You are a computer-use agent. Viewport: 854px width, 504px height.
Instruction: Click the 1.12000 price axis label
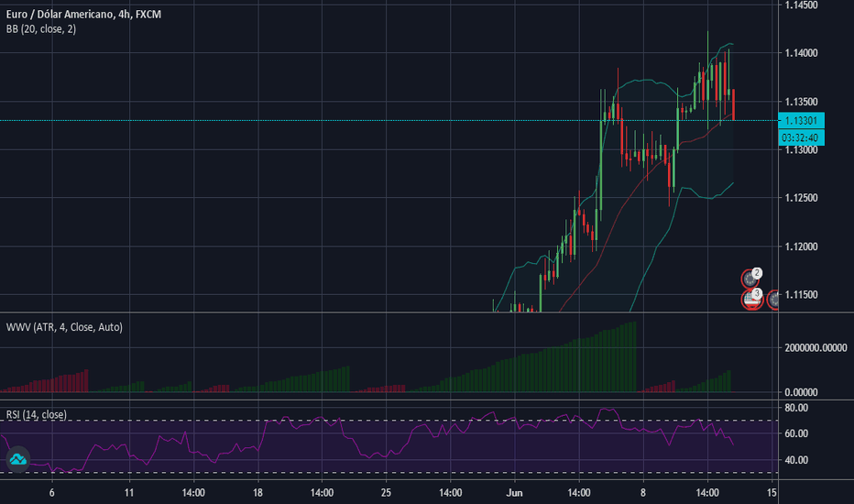click(801, 247)
